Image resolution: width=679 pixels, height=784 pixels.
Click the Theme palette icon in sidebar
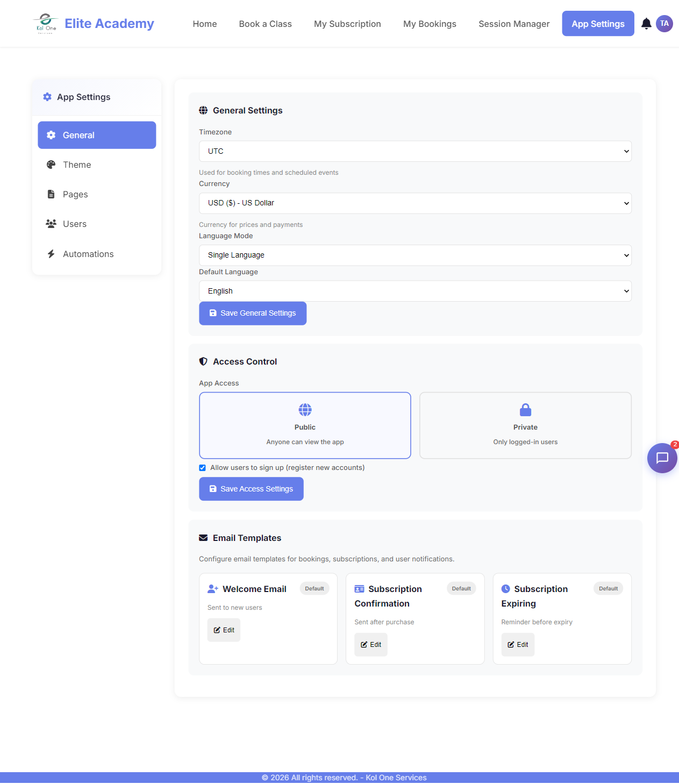click(x=51, y=165)
